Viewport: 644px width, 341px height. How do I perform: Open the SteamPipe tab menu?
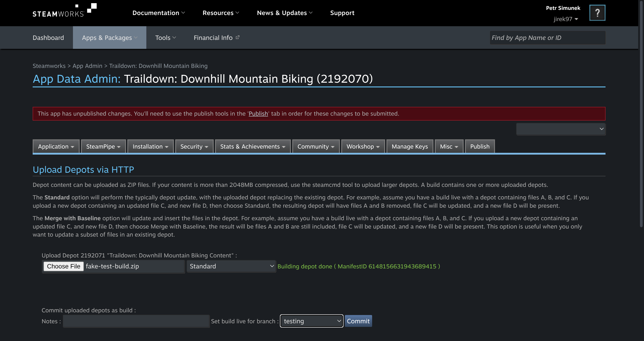[x=103, y=147]
